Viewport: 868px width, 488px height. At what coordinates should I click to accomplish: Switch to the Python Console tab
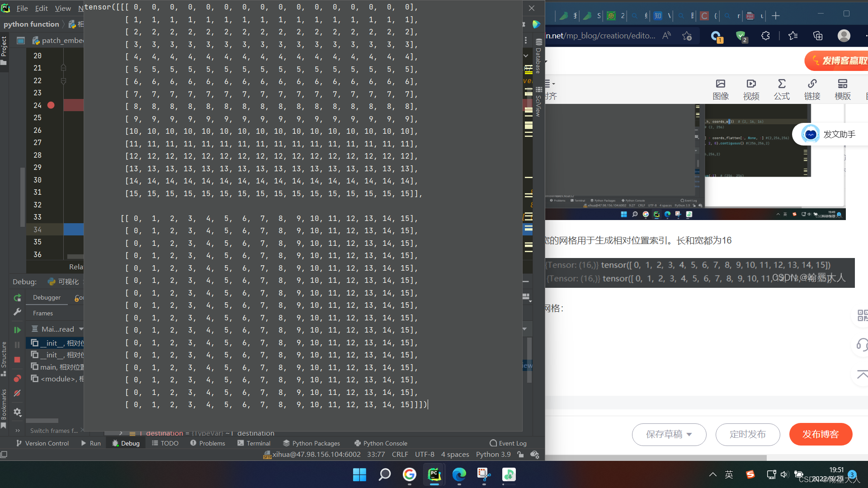[x=381, y=443]
